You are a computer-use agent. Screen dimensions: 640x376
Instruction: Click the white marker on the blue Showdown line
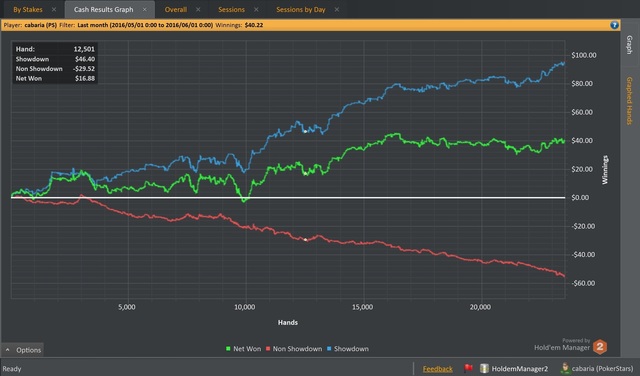305,131
